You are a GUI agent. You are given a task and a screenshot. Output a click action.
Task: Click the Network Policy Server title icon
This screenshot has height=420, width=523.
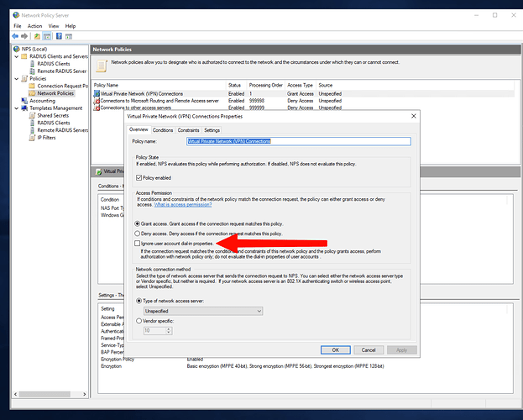[16, 15]
